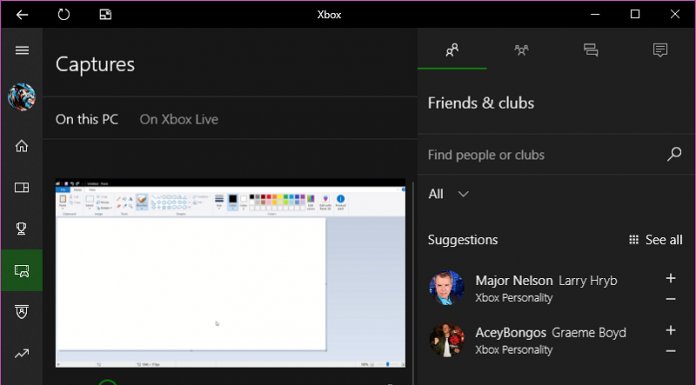Viewport: 696px width, 385px height.
Task: Remove AceyBongos from suggestions
Action: click(x=671, y=351)
